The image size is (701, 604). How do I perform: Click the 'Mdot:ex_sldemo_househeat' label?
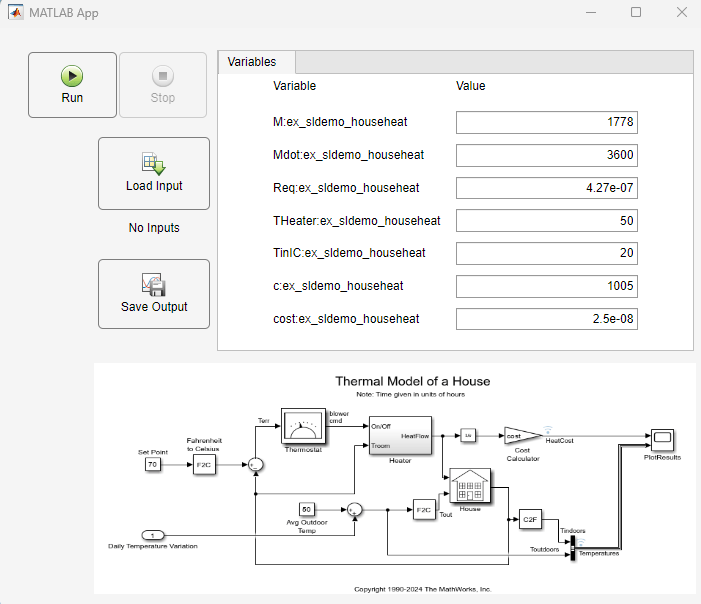click(349, 155)
